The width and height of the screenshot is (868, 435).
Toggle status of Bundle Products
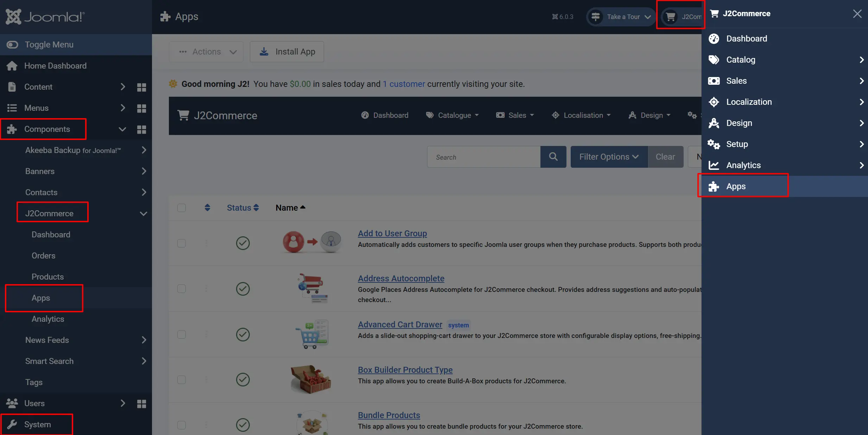click(x=243, y=425)
